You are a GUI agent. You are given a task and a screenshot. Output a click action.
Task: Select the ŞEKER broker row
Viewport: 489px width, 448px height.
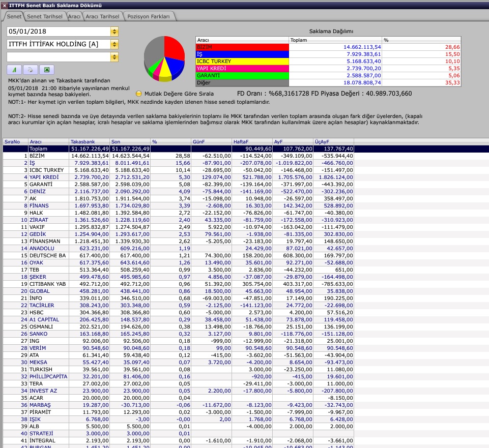pos(179,277)
